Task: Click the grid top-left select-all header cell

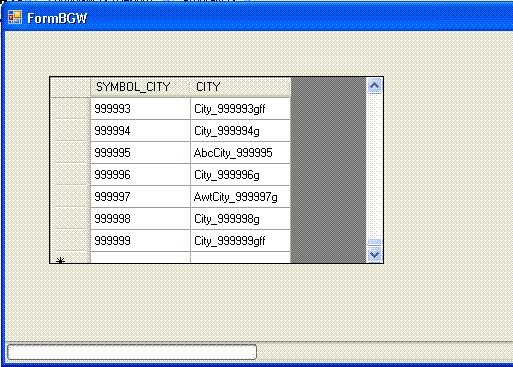Action: click(x=70, y=87)
